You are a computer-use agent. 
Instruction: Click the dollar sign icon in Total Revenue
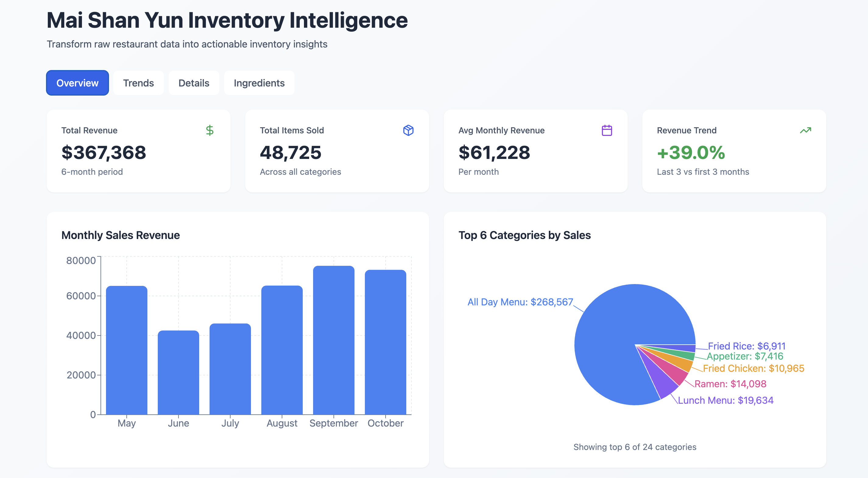pos(210,130)
